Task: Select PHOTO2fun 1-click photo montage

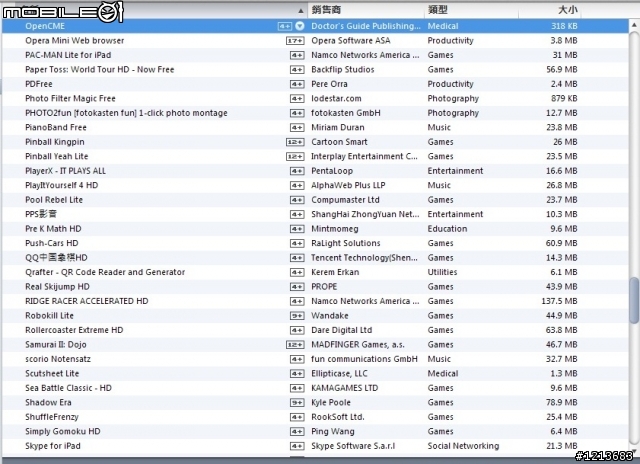Action: coord(315,113)
